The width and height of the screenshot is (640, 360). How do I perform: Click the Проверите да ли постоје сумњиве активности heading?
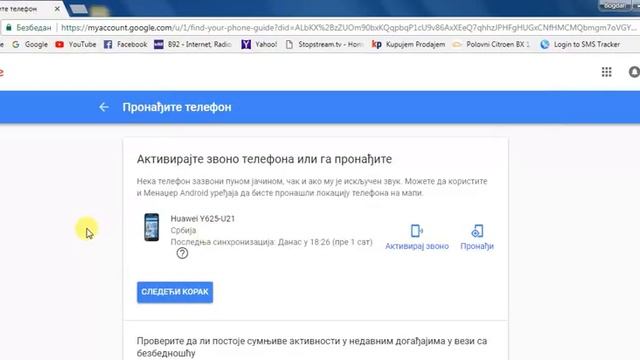(312, 347)
